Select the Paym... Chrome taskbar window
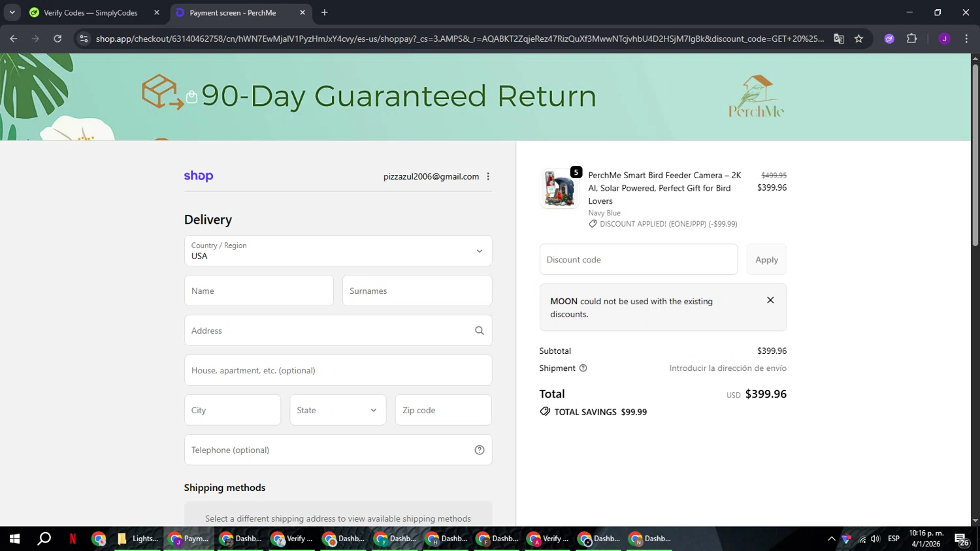 pyautogui.click(x=189, y=539)
